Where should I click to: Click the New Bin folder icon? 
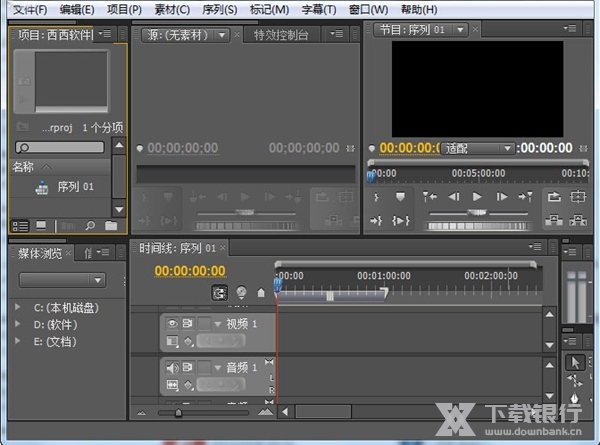pos(110,226)
